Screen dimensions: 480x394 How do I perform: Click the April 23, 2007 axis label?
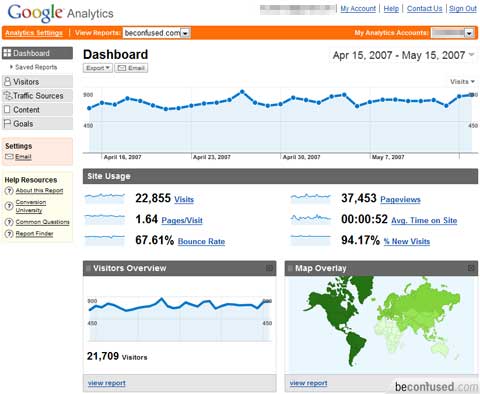(212, 157)
